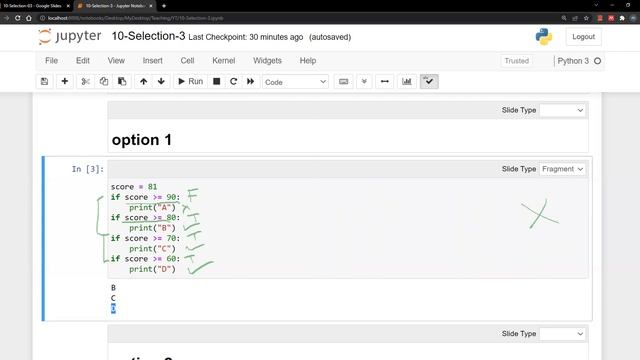Viewport: 640px width, 360px height.
Task: Click the Python 3 kernel name
Action: pyautogui.click(x=573, y=61)
